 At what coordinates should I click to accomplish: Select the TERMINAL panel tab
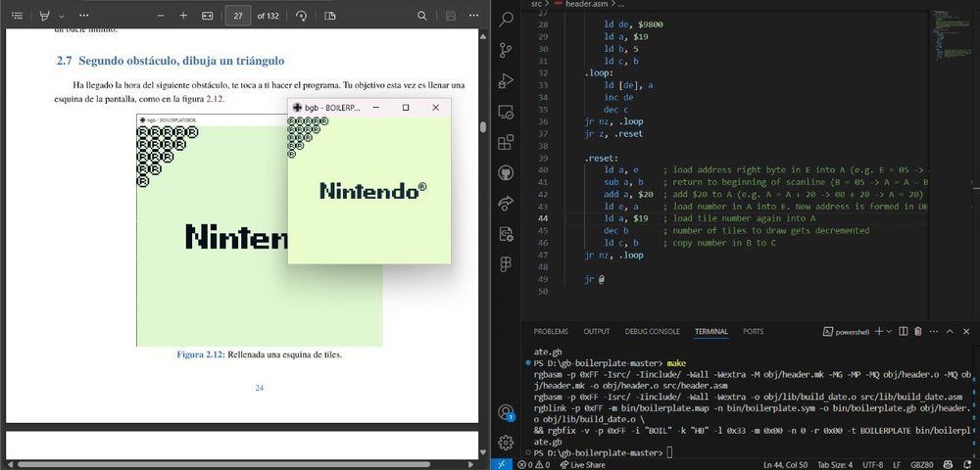point(710,331)
